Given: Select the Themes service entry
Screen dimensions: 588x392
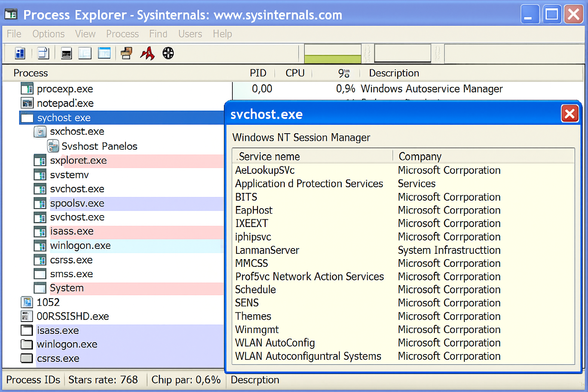Looking at the screenshot, I should [253, 316].
